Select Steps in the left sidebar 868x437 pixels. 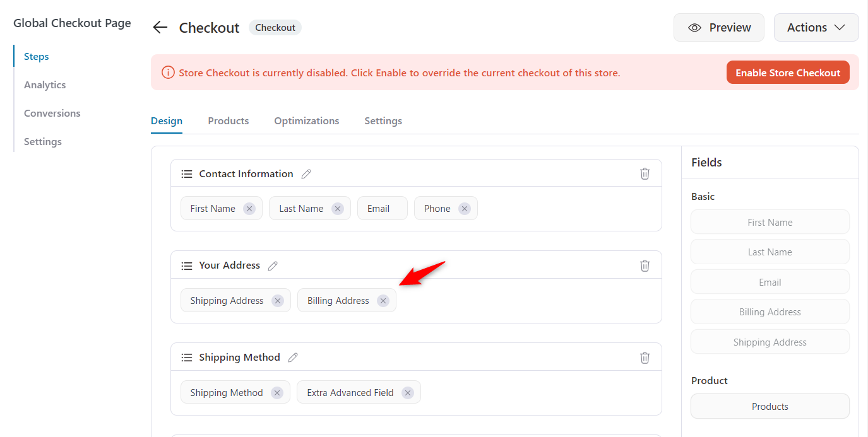pyautogui.click(x=37, y=56)
